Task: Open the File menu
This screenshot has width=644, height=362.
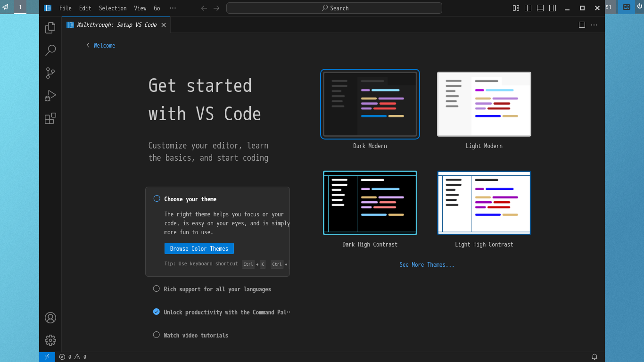Action: pos(66,8)
